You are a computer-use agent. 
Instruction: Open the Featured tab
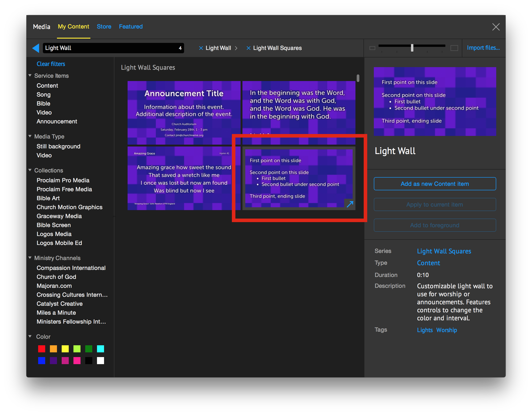tap(131, 27)
